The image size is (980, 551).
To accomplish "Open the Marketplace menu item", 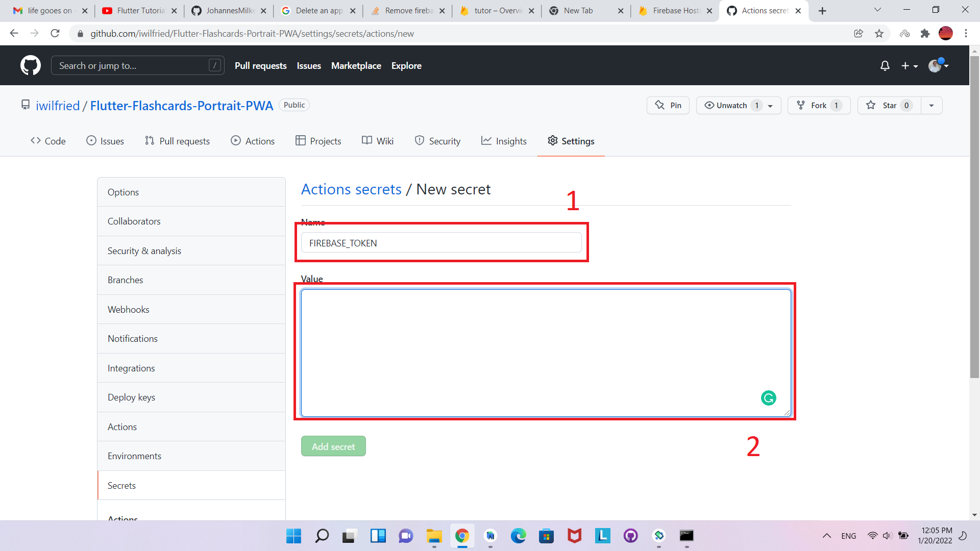I will click(356, 65).
